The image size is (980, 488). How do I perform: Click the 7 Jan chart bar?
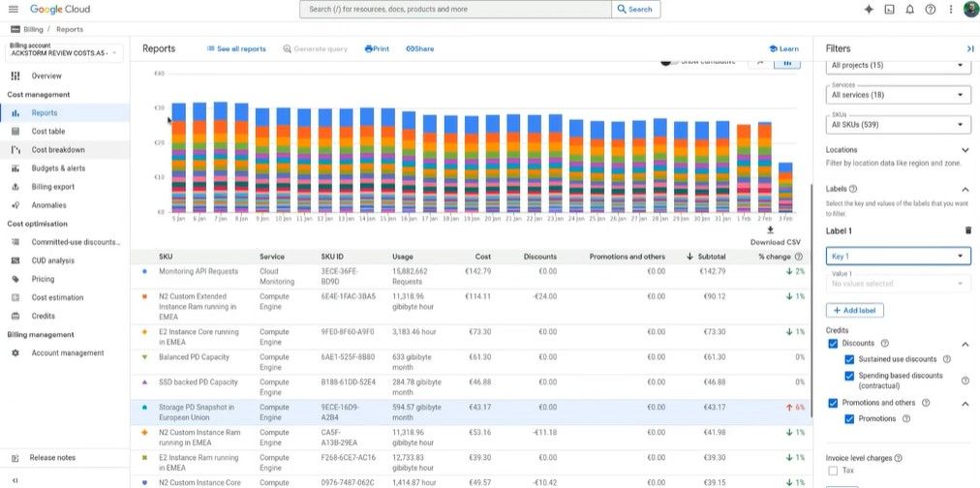221,157
